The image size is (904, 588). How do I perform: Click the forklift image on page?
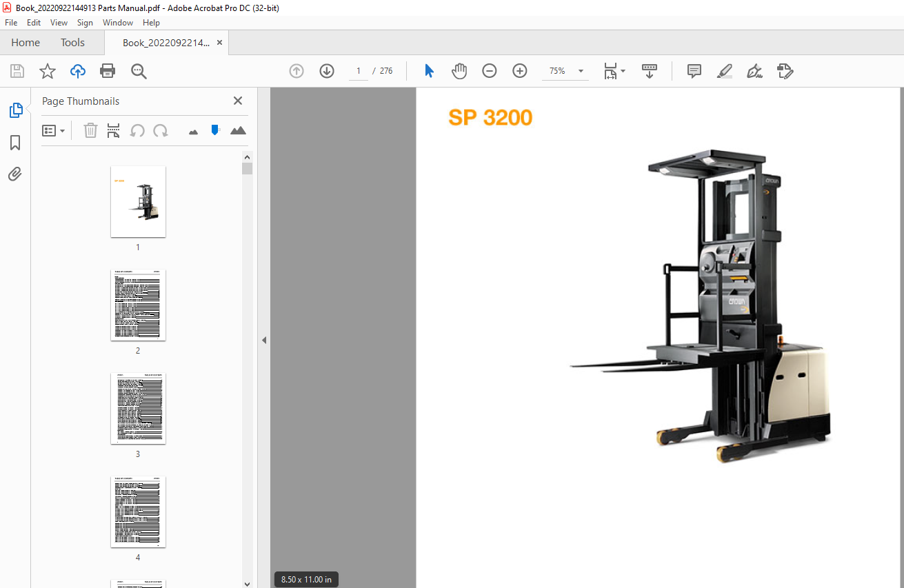pos(701,306)
